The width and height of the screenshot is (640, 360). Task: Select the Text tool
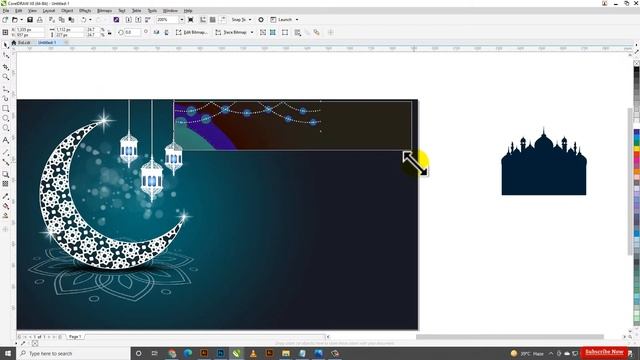pyautogui.click(x=6, y=140)
